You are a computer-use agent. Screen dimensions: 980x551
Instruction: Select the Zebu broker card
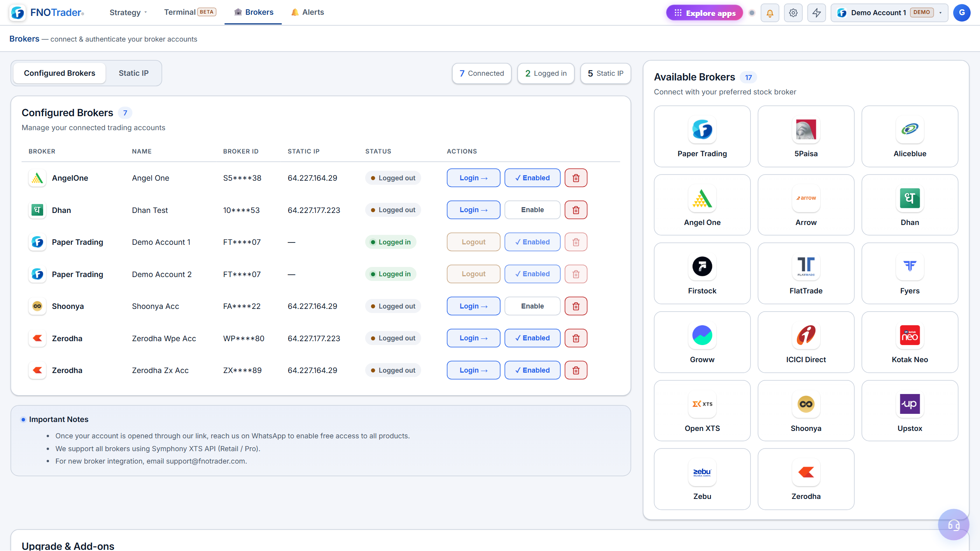point(702,479)
